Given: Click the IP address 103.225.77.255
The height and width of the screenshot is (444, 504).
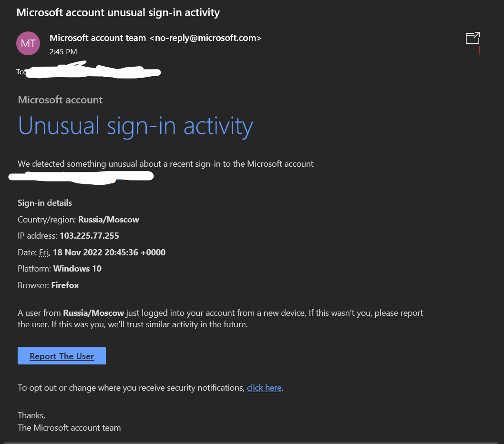Looking at the screenshot, I should (x=89, y=236).
